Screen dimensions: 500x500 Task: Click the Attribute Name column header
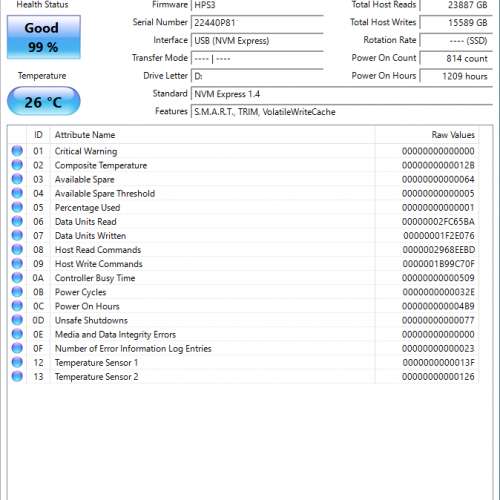[x=213, y=135]
